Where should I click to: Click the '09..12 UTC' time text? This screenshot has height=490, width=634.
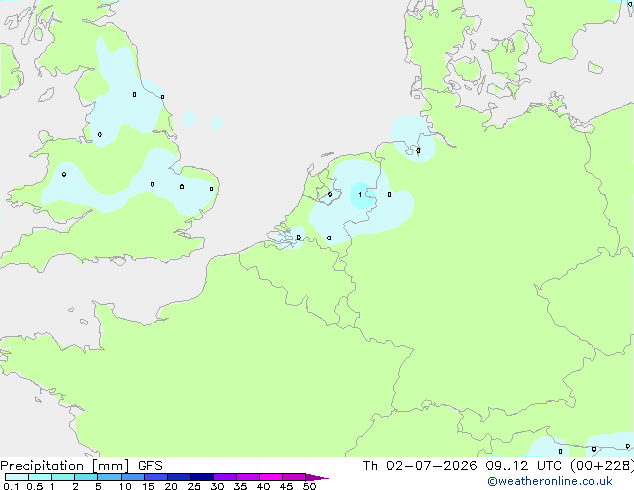point(524,466)
